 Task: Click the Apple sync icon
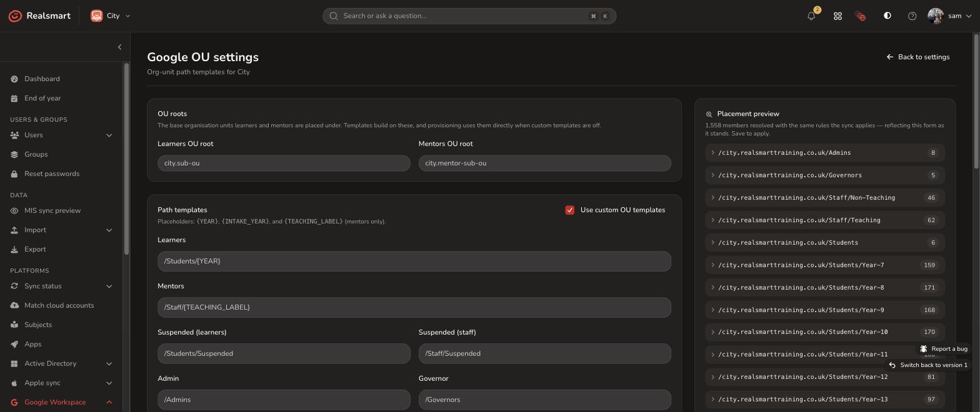point(14,383)
